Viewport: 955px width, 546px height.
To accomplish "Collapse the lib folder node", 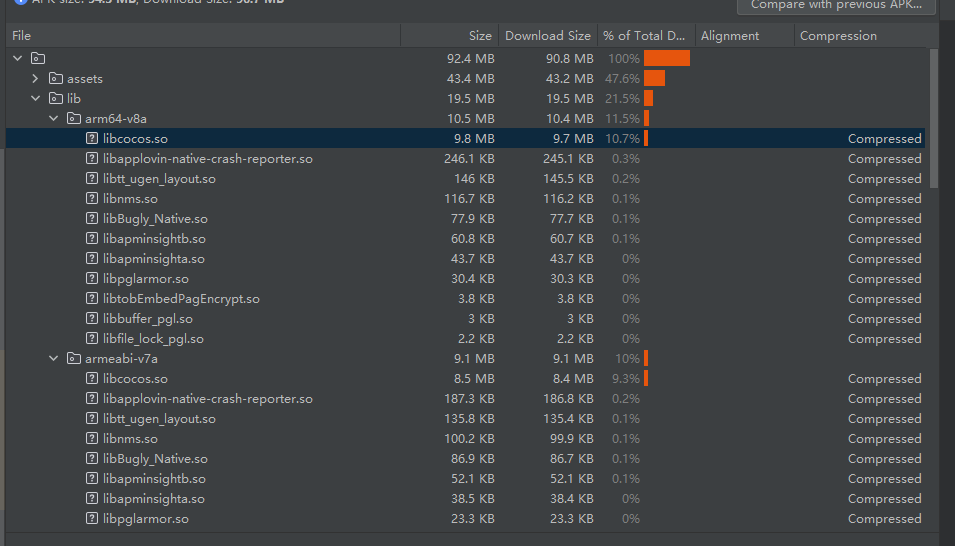I will pos(36,99).
